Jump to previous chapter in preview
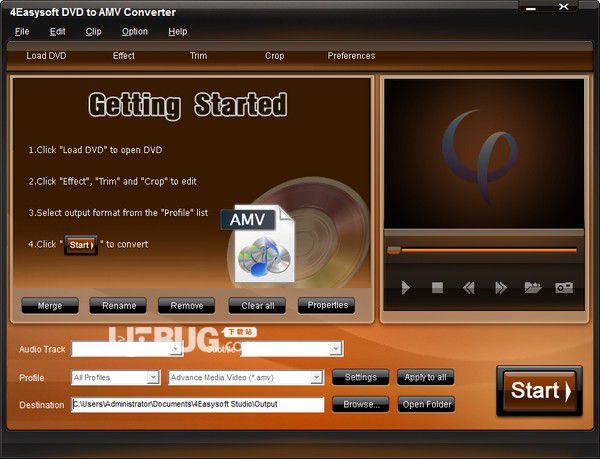600x459 pixels. (x=469, y=288)
